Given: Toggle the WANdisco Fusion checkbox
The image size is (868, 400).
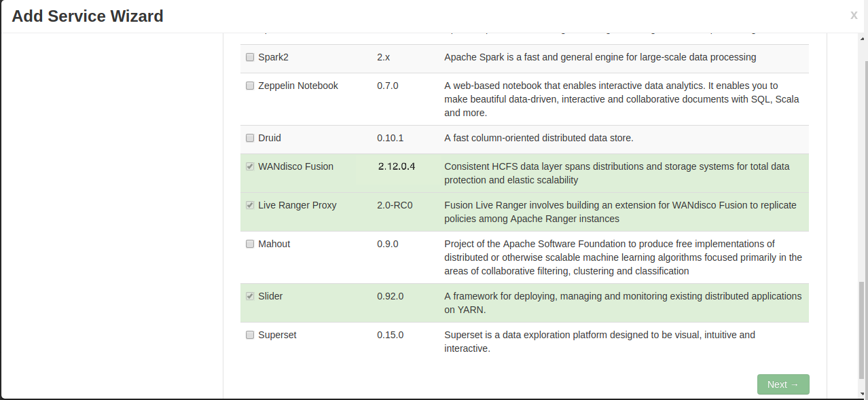Looking at the screenshot, I should (x=250, y=167).
